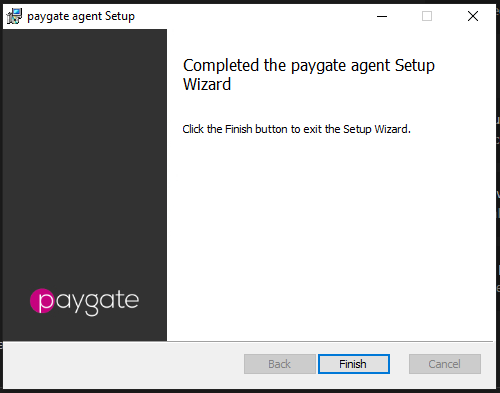
Task: Click the blank white content area
Action: point(330,233)
